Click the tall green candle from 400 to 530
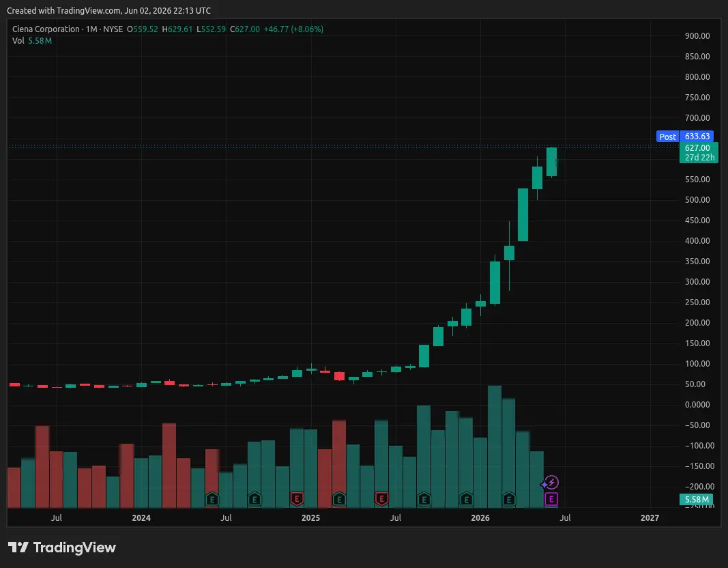Image resolution: width=728 pixels, height=568 pixels. pos(523,214)
